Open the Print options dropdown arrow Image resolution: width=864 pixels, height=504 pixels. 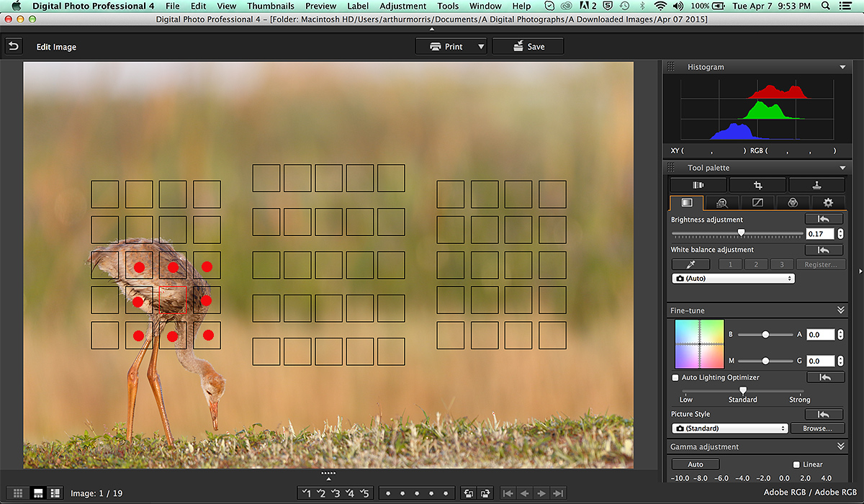click(x=481, y=47)
